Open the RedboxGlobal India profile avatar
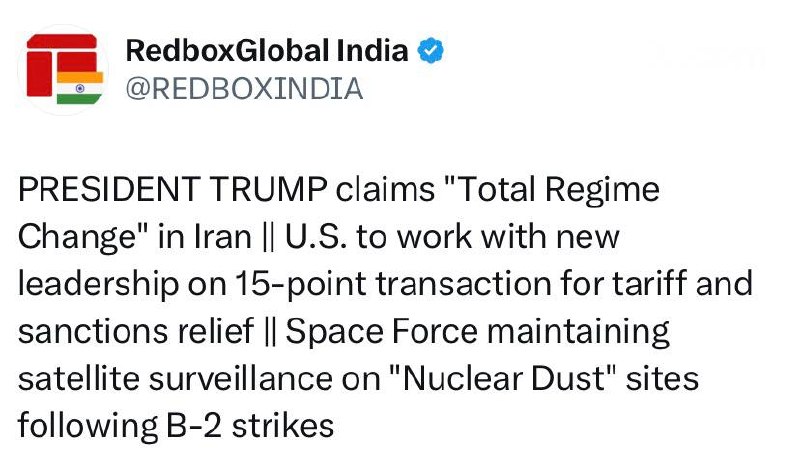This screenshot has height=471, width=800. [62, 68]
